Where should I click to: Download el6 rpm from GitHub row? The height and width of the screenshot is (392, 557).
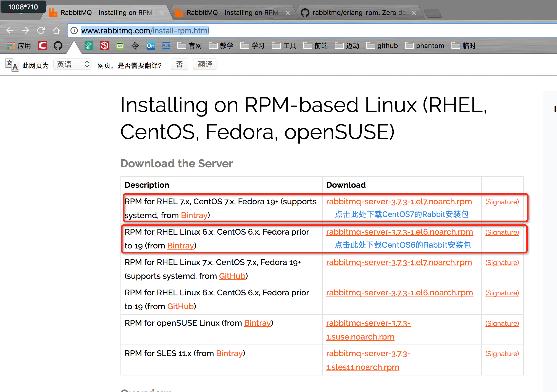(x=400, y=293)
